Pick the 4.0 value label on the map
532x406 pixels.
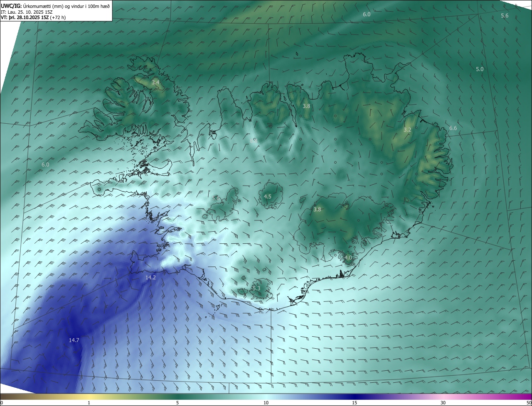point(348,257)
